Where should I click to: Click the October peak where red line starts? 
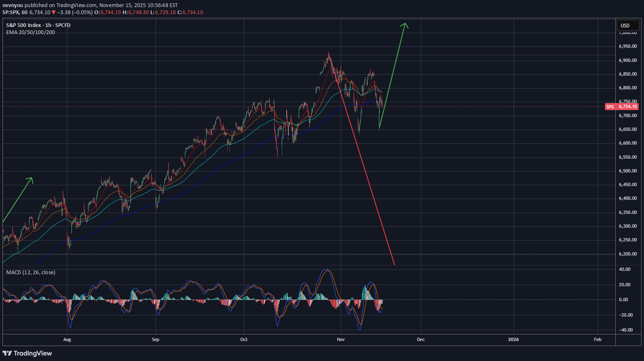point(328,53)
